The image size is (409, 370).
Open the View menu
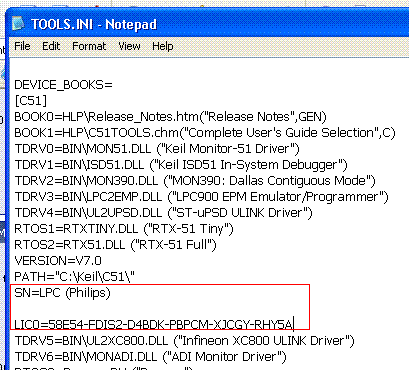[129, 46]
